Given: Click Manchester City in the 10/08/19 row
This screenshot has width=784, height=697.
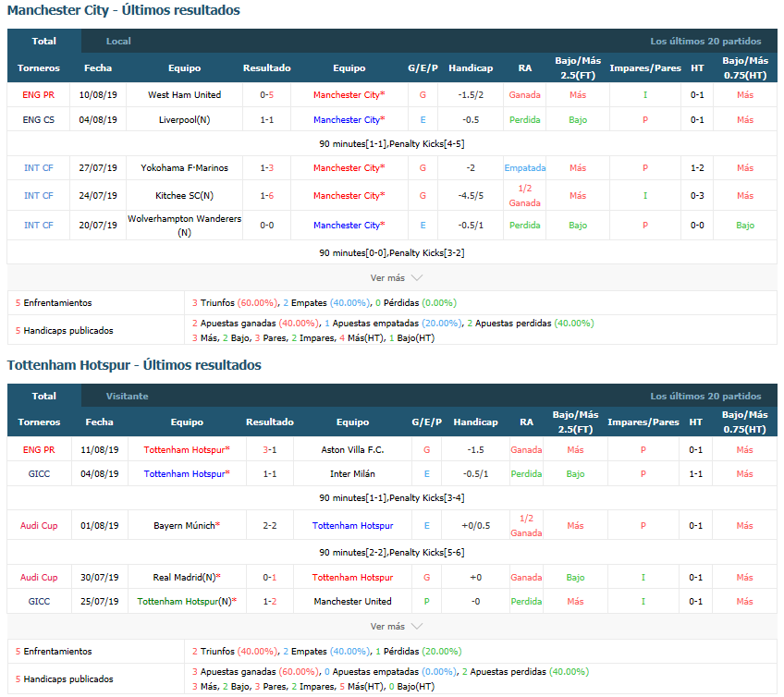Looking at the screenshot, I should (x=349, y=95).
